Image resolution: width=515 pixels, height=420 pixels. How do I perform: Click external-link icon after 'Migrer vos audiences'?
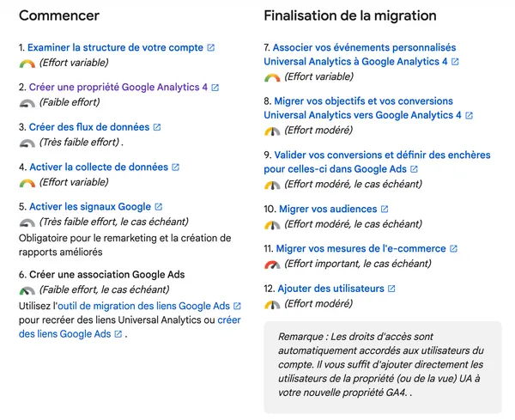point(385,209)
